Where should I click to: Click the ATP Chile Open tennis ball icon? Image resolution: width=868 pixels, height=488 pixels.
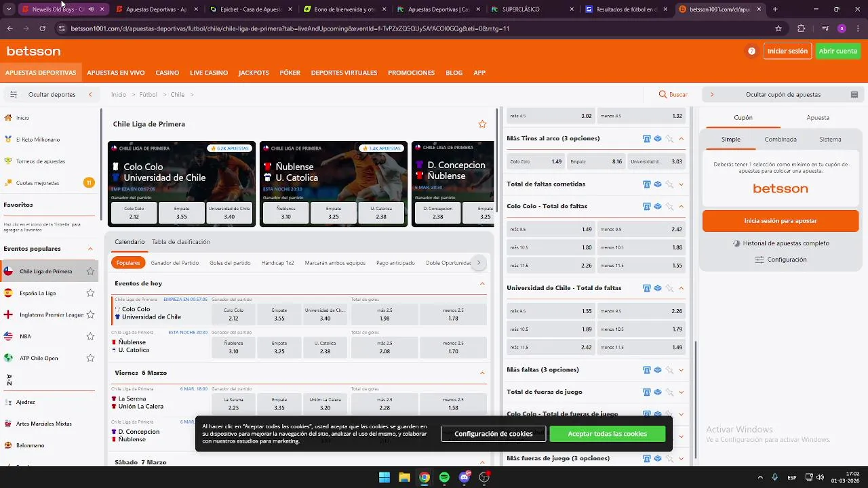click(8, 358)
